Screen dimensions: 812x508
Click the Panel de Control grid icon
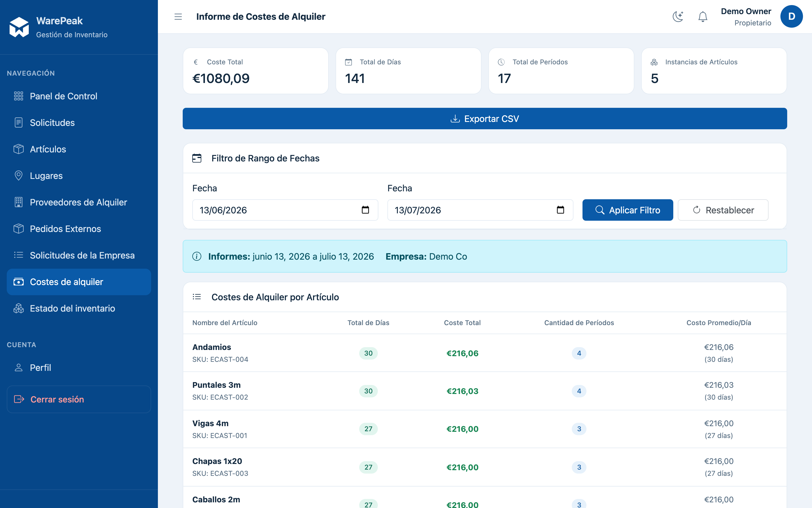tap(18, 96)
